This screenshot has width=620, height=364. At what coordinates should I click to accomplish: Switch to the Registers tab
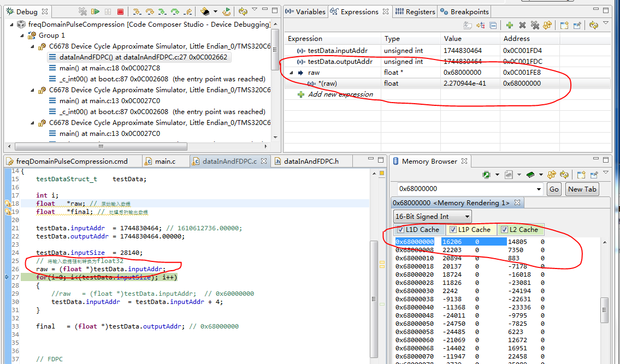pos(415,11)
